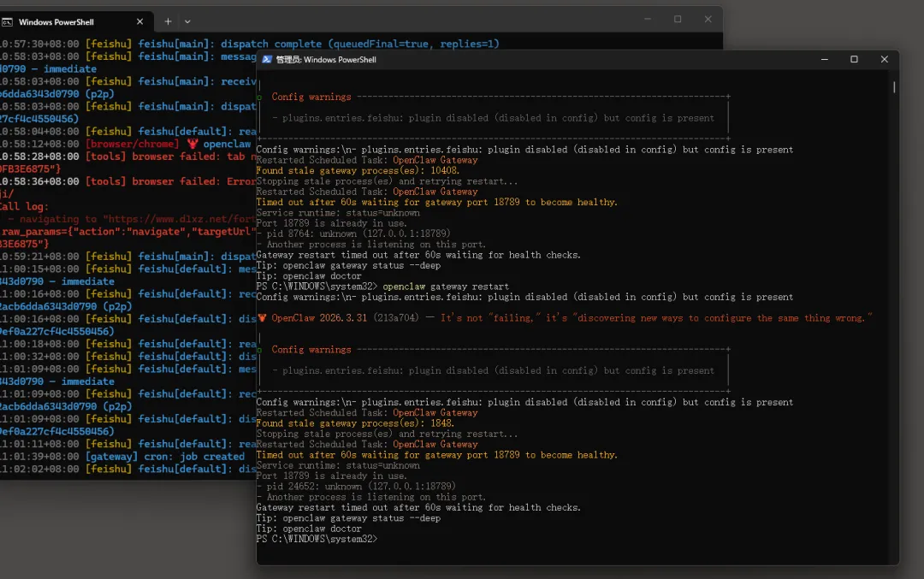924x579 pixels.
Task: Click 'Call log:' text in background terminal
Action: pos(24,206)
